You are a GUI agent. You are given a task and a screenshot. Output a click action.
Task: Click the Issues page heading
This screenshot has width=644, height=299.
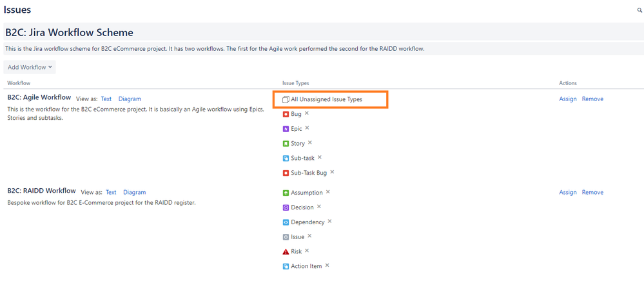17,10
